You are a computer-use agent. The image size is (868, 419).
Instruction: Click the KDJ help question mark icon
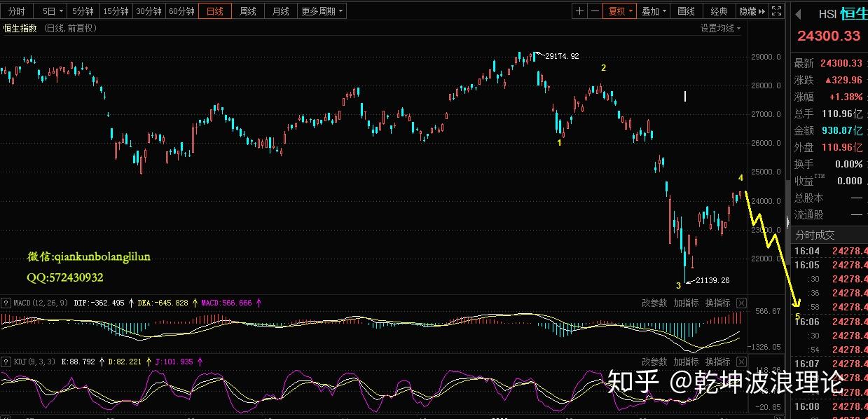(6, 362)
